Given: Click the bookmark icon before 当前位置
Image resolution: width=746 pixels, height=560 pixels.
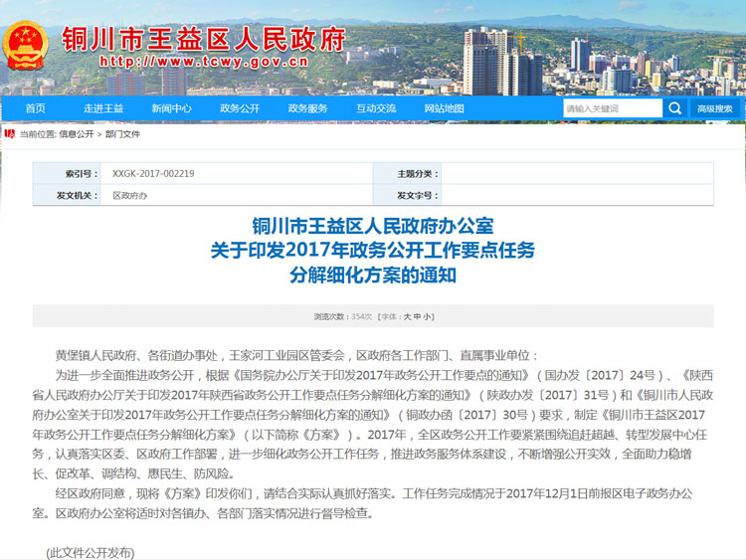Looking at the screenshot, I should 9,133.
